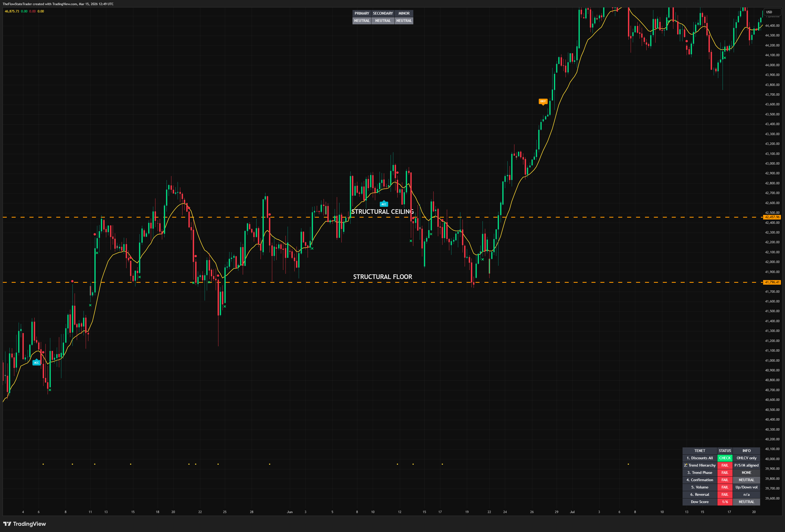Click the STATUS column header
Viewport: 785px width, 532px height.
pos(725,451)
